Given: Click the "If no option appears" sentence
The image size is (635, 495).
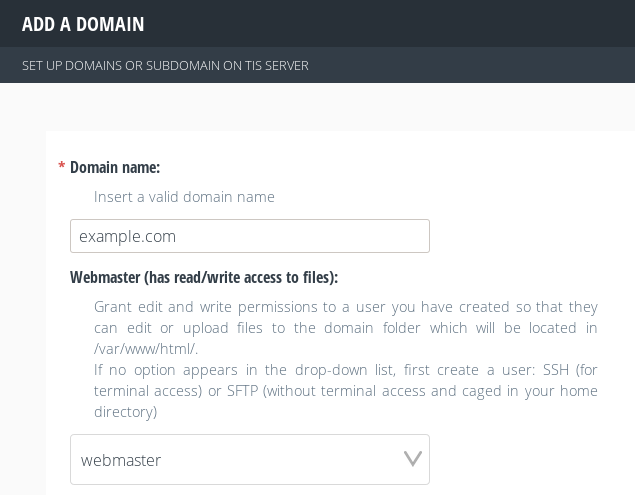Looking at the screenshot, I should pyautogui.click(x=346, y=391).
